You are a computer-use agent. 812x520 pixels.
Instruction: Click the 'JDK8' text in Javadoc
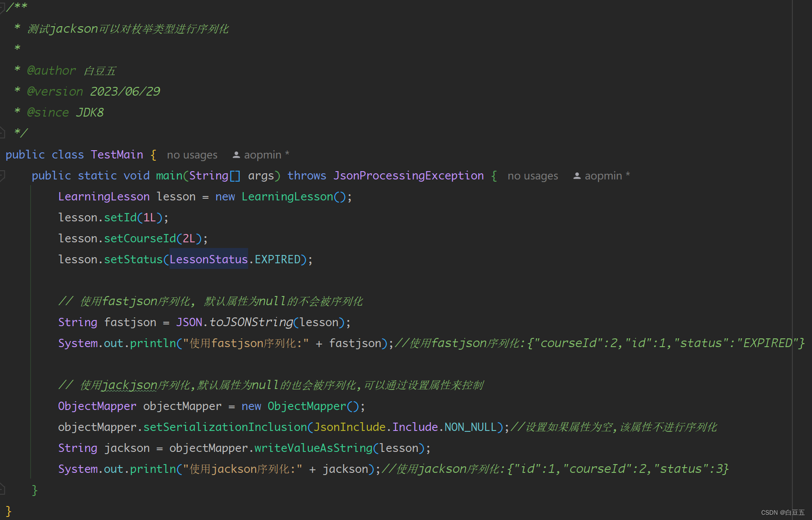click(x=90, y=113)
